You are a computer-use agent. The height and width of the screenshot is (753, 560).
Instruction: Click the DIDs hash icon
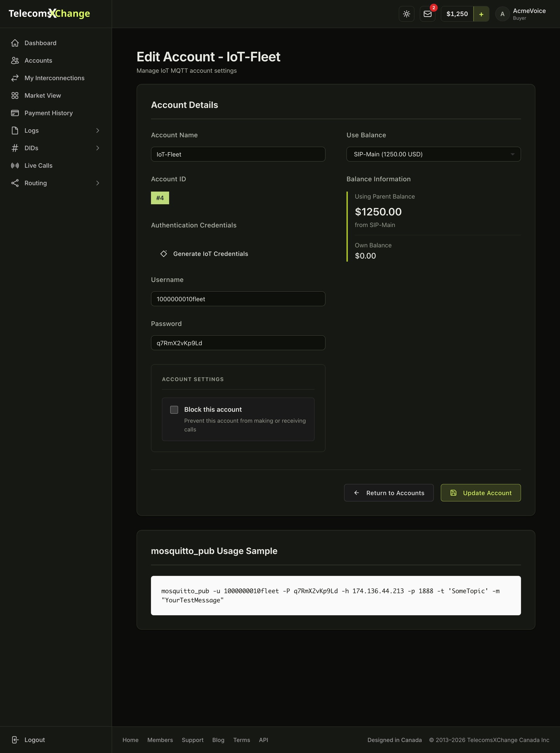click(15, 148)
